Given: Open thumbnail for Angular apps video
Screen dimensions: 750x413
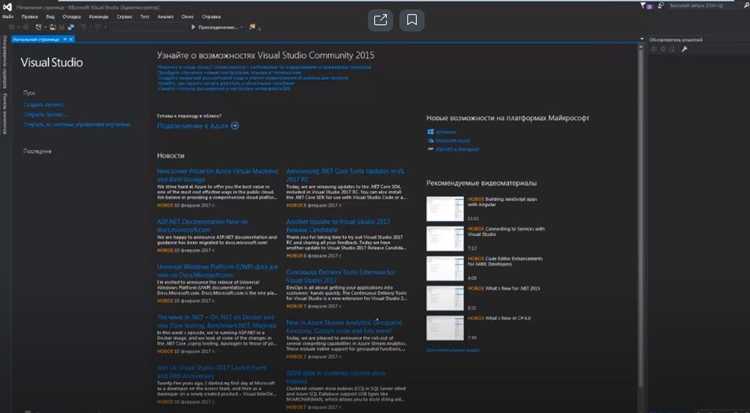Looking at the screenshot, I should tap(445, 209).
